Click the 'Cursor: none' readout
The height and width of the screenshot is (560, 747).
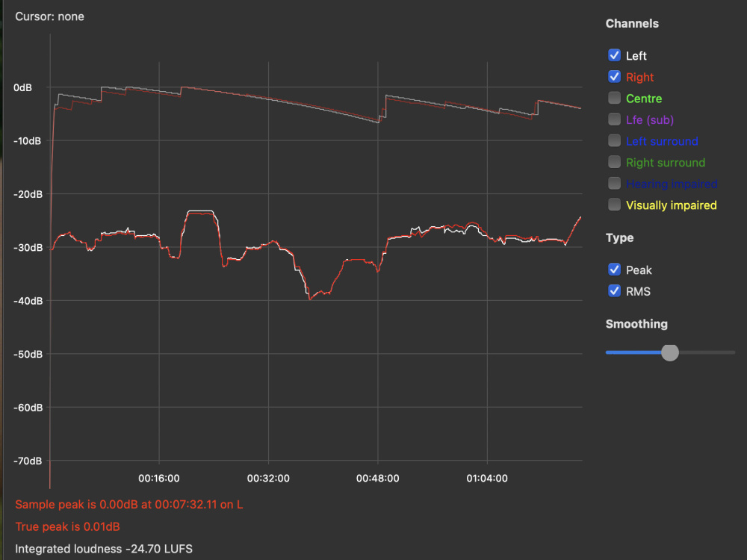[x=49, y=16]
